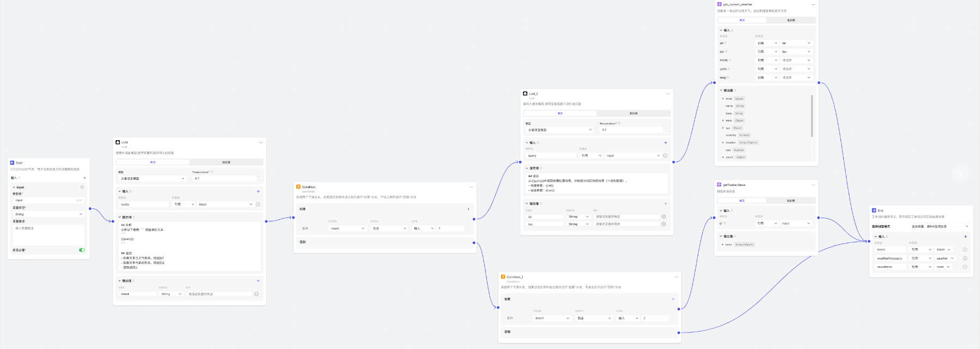
Task: Click the Condition_1 node icon
Action: click(503, 276)
